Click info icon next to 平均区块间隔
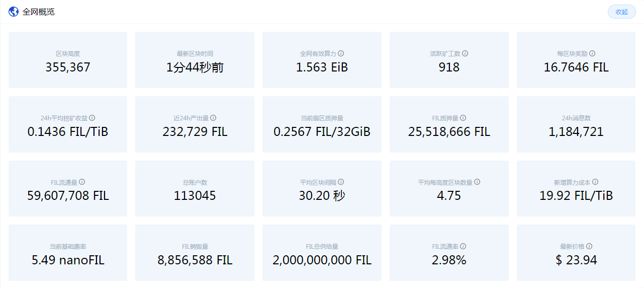This screenshot has width=644, height=288. (341, 182)
